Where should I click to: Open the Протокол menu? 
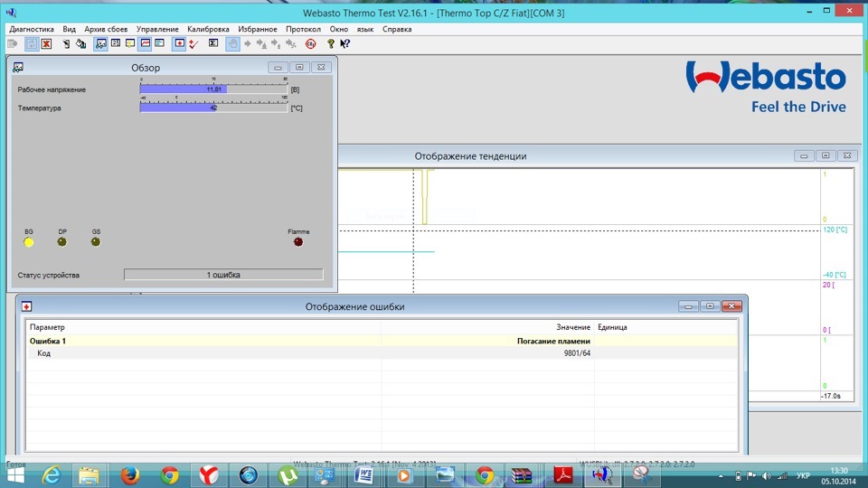[304, 29]
